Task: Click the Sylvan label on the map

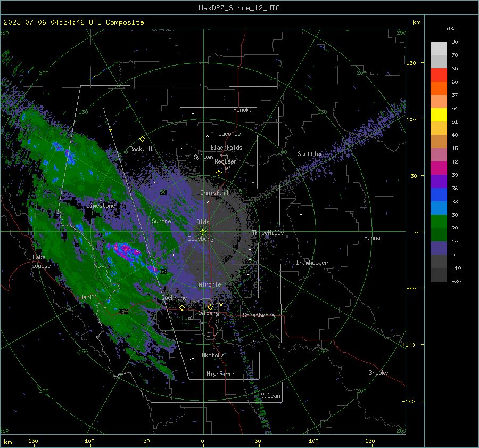Action: pyautogui.click(x=203, y=157)
